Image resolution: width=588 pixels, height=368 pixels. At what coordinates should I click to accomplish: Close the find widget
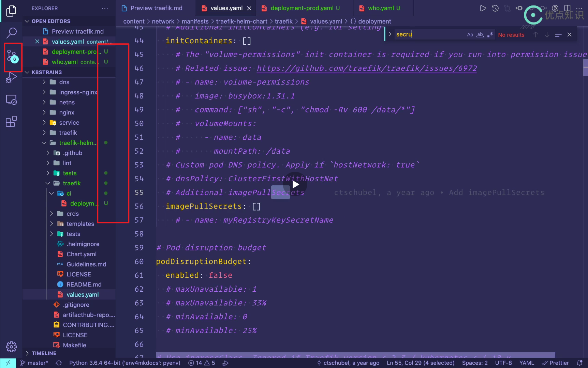[569, 34]
